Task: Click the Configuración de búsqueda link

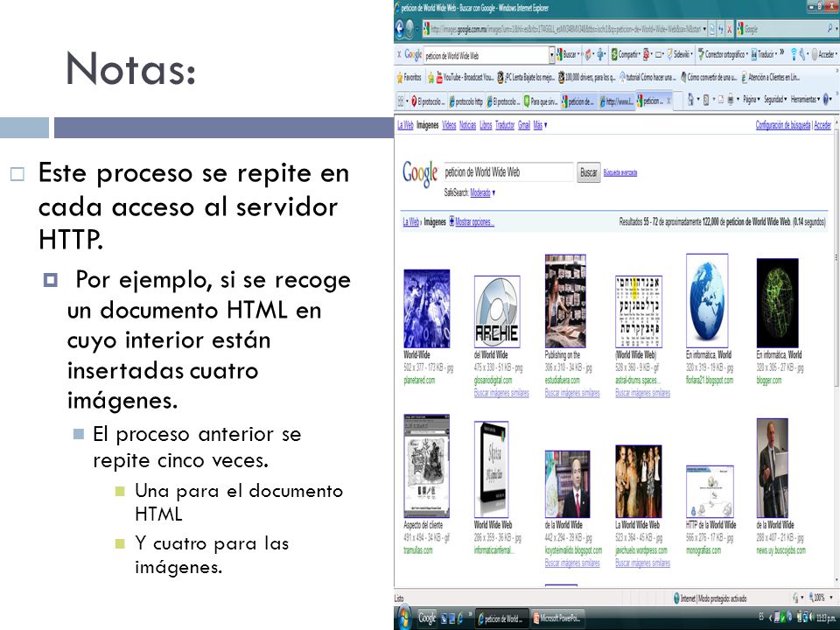Action: 782,125
